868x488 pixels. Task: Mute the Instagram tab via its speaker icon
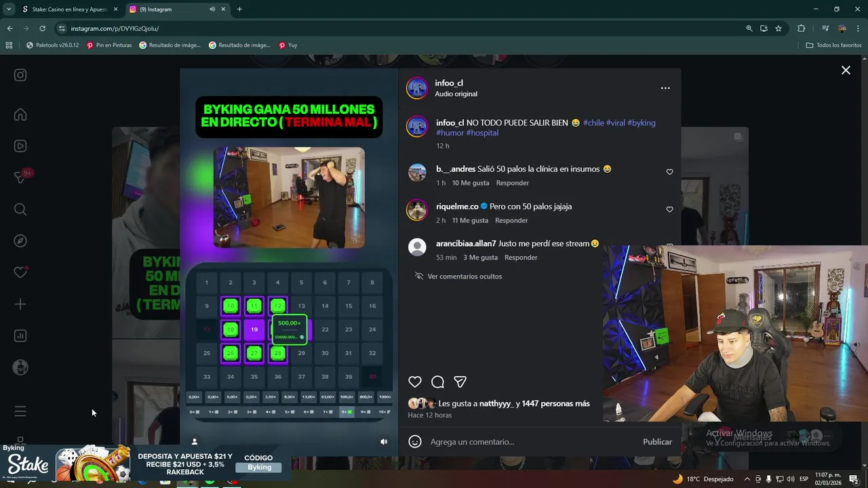(x=212, y=9)
